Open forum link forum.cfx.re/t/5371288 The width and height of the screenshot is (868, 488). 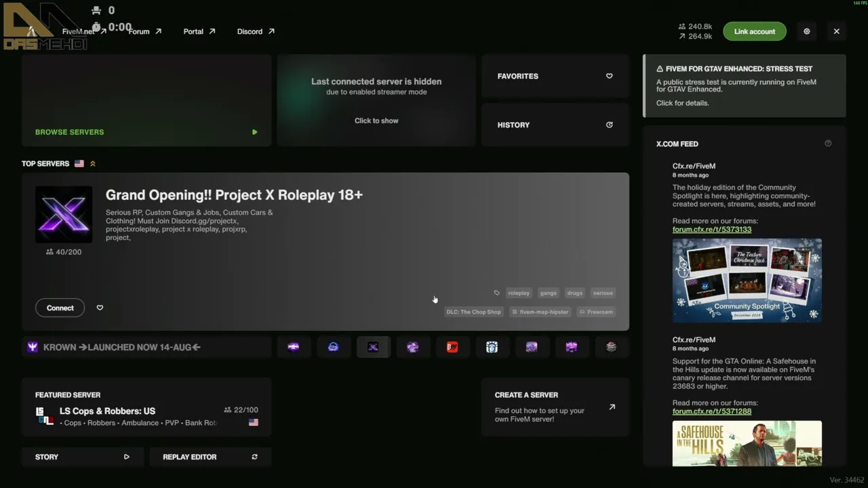[x=712, y=411]
